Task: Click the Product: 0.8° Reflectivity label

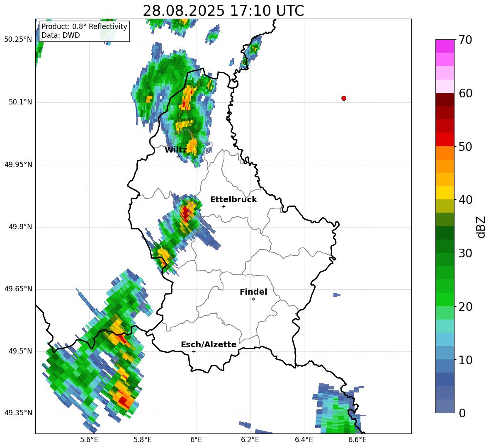Action: click(84, 26)
